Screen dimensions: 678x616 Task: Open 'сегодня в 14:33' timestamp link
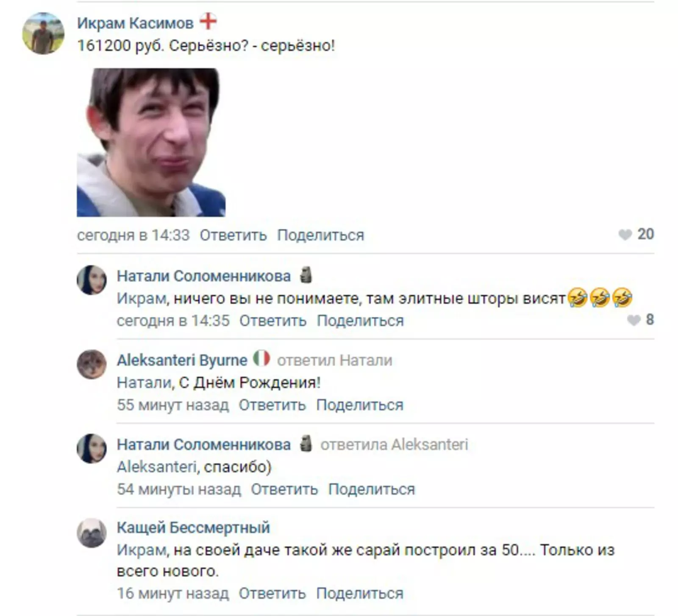pos(133,235)
